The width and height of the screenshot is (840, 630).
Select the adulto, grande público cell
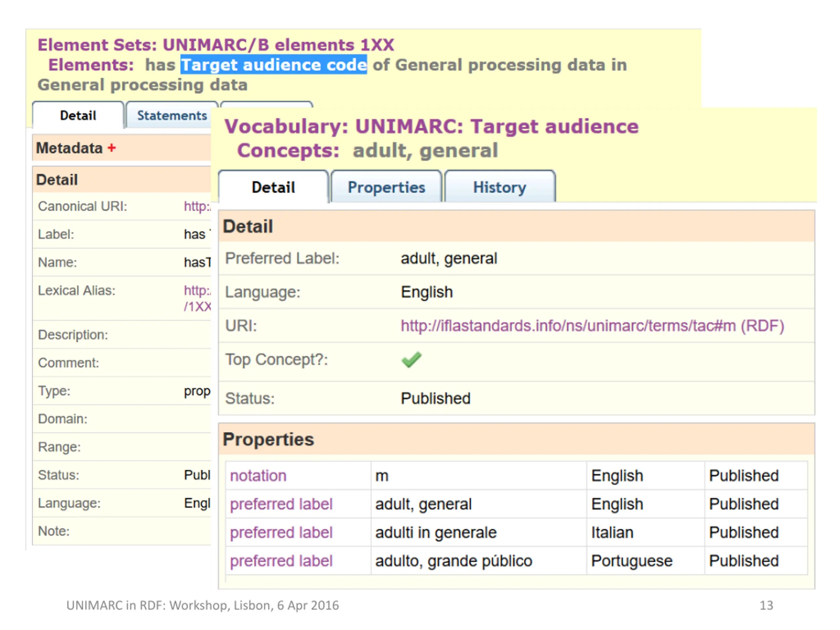point(478,561)
